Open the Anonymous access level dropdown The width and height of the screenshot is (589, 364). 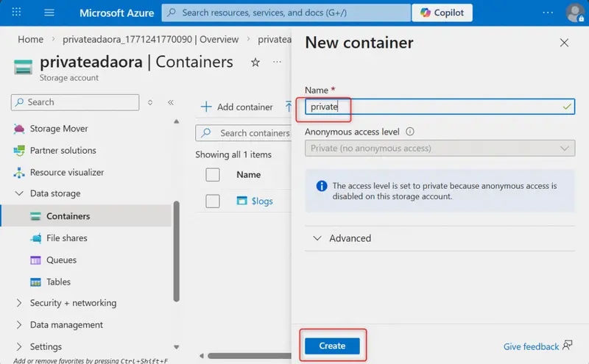(440, 149)
